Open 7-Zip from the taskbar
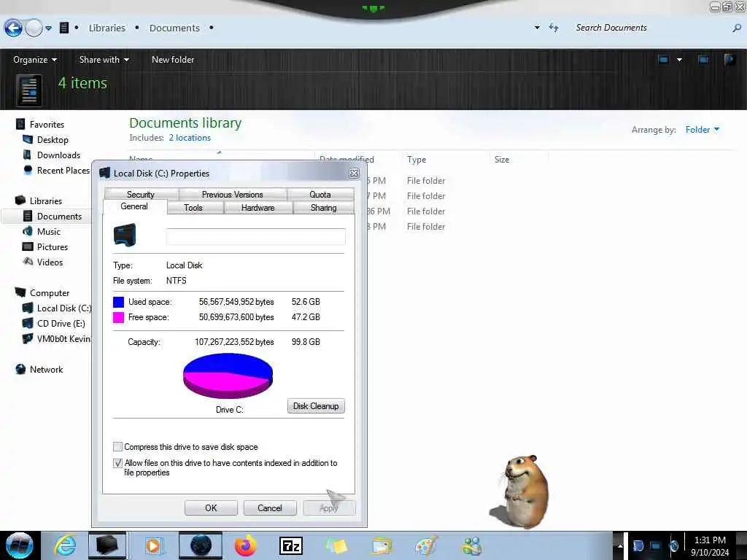The height and width of the screenshot is (560, 747). [x=290, y=545]
